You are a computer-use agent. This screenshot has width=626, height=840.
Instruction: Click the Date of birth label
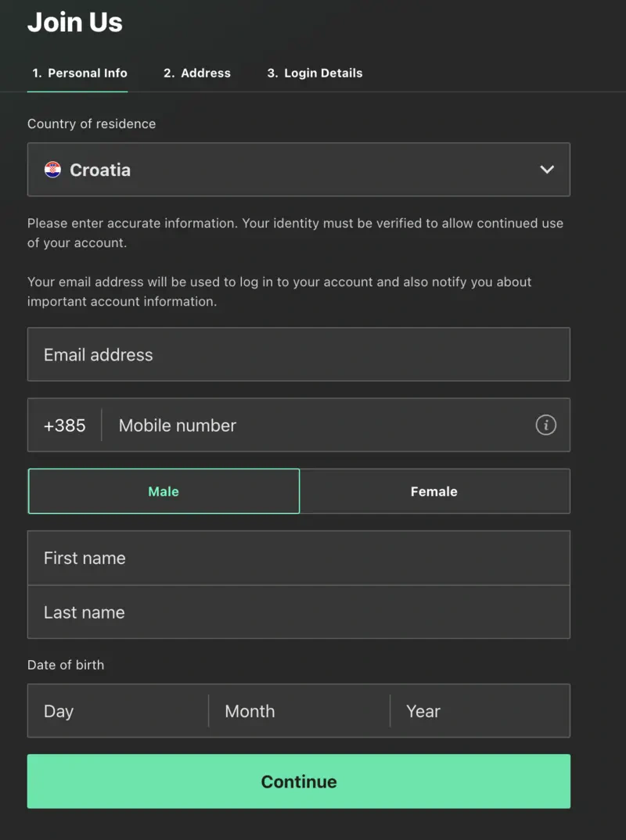pos(66,665)
